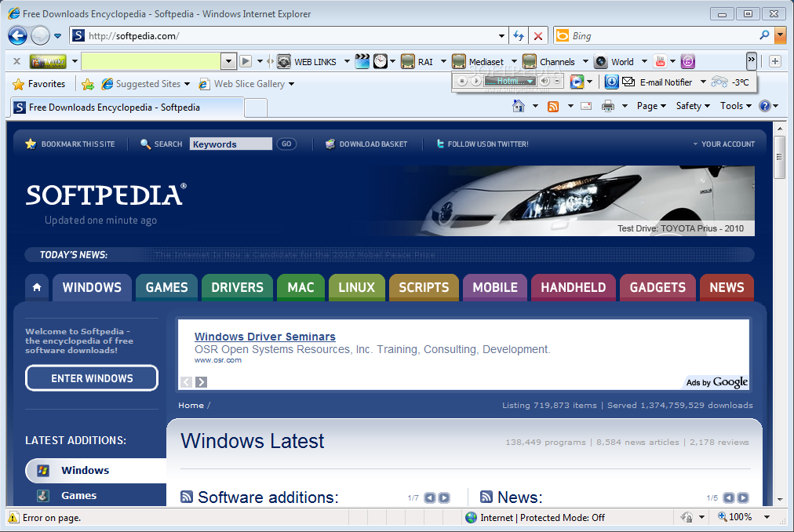Open the WEB LINKS toolbar icon
794x532 pixels.
284,62
